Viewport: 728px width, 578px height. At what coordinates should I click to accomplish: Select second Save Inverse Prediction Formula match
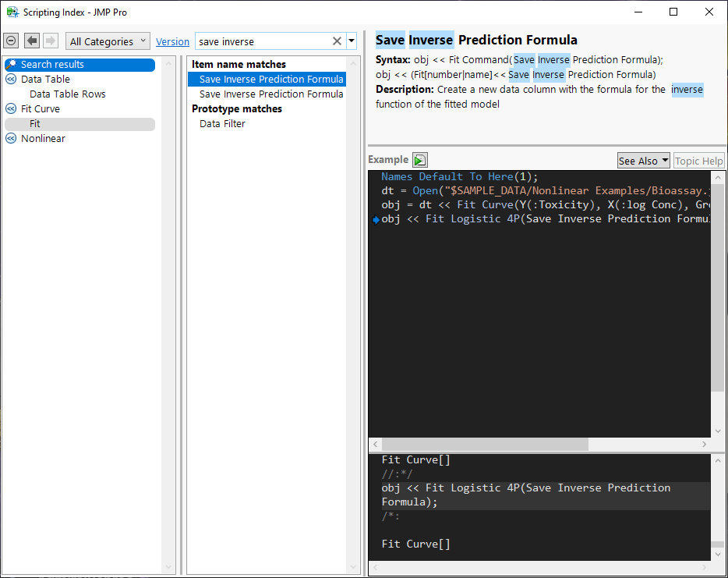271,94
